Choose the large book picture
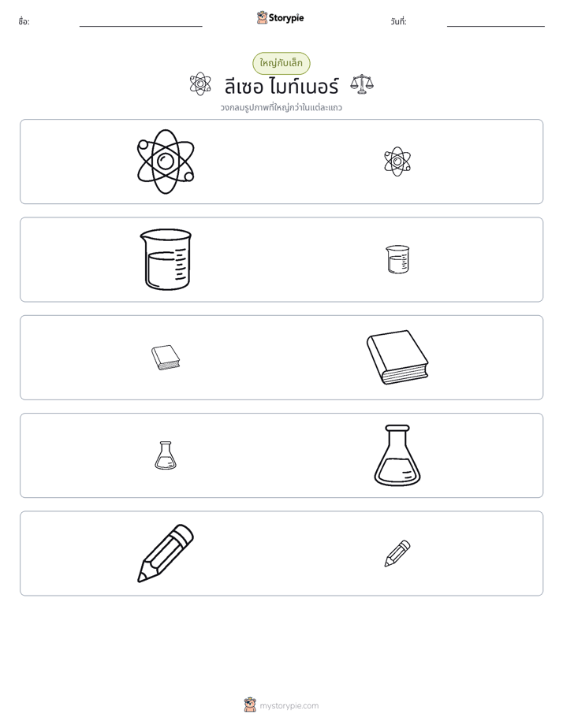 [397, 357]
